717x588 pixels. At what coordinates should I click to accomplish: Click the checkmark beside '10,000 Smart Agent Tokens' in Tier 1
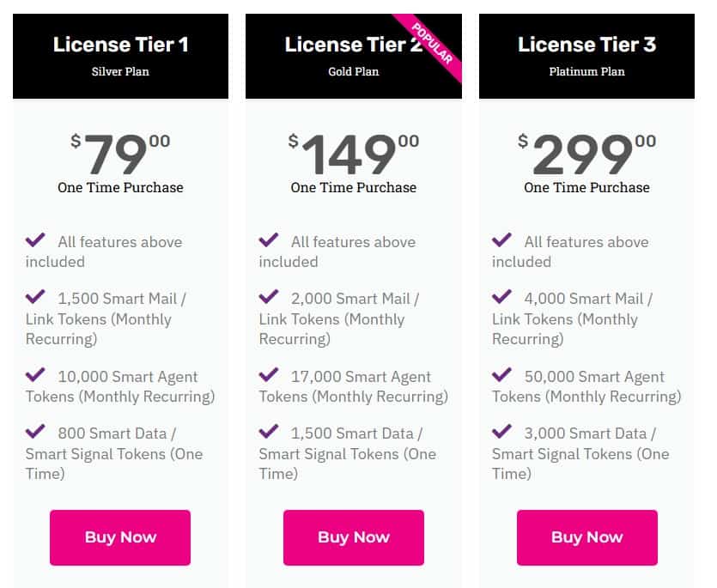click(x=36, y=375)
